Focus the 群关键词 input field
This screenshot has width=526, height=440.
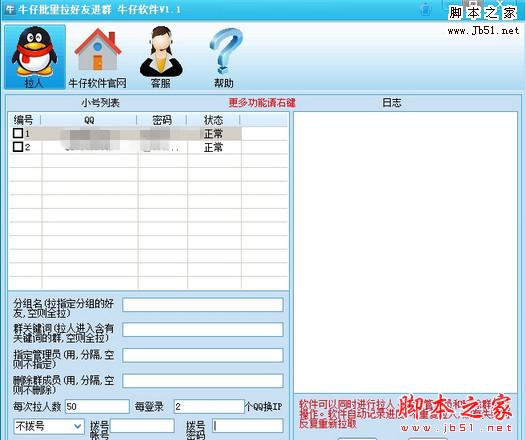coord(203,330)
